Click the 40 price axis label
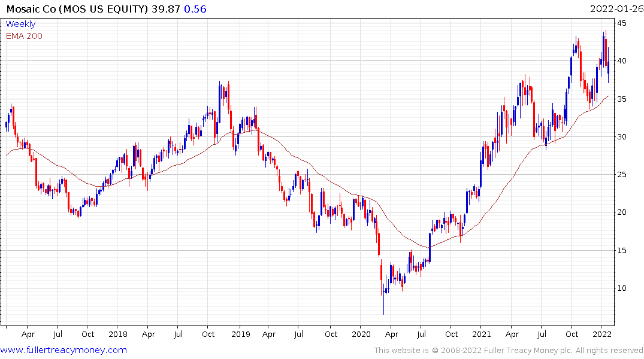This screenshot has width=644, height=359. coord(622,61)
